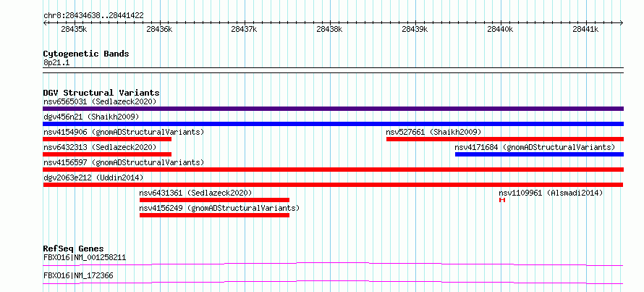The height and width of the screenshot is (292, 644).
Task: Click the FBXO16|NM_001258211 gene label
Action: point(85,258)
